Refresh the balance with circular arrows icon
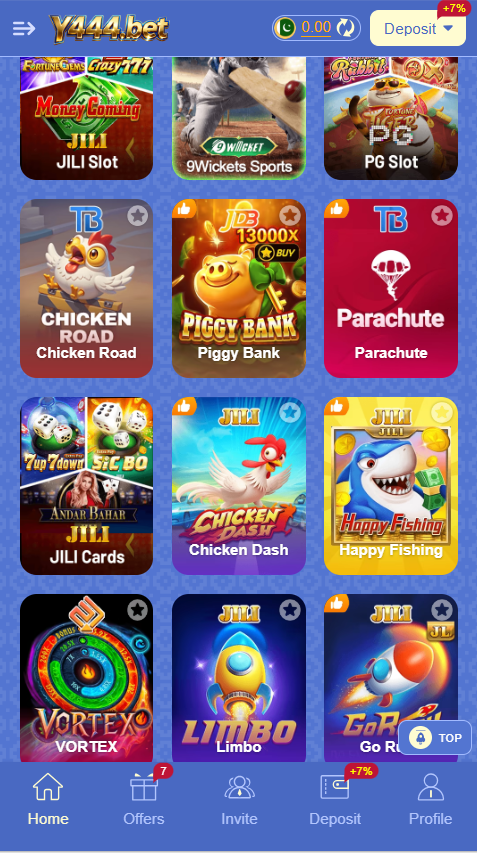477x853 pixels. click(346, 28)
